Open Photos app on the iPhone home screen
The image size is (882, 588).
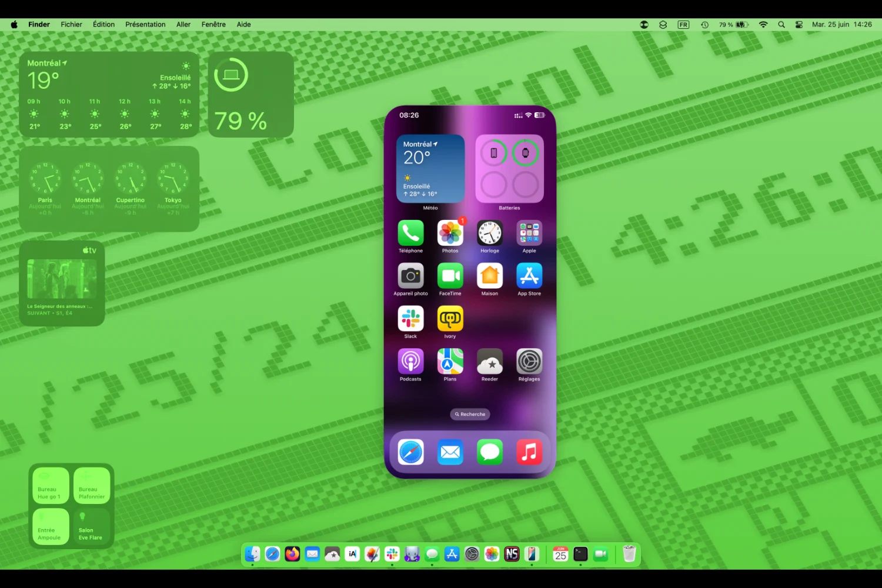450,233
